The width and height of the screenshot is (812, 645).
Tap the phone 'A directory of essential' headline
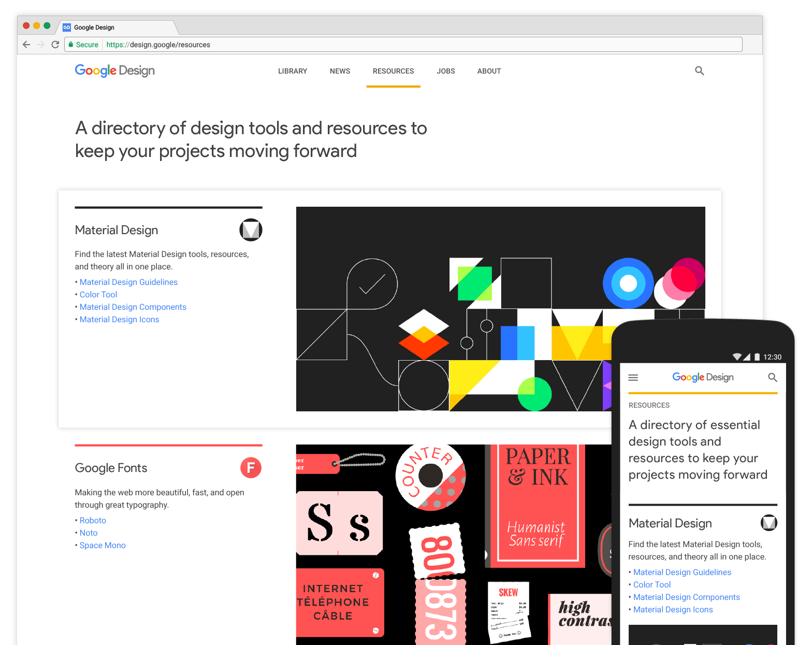click(x=698, y=450)
